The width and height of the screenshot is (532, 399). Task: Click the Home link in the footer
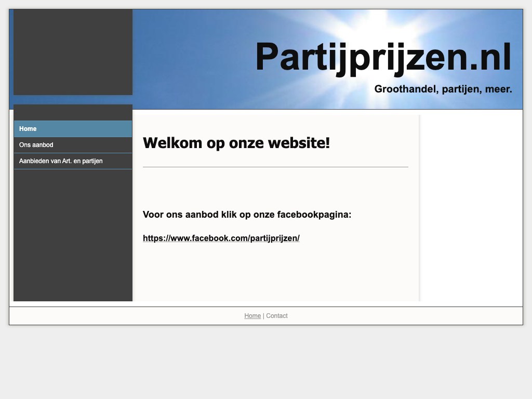click(252, 316)
